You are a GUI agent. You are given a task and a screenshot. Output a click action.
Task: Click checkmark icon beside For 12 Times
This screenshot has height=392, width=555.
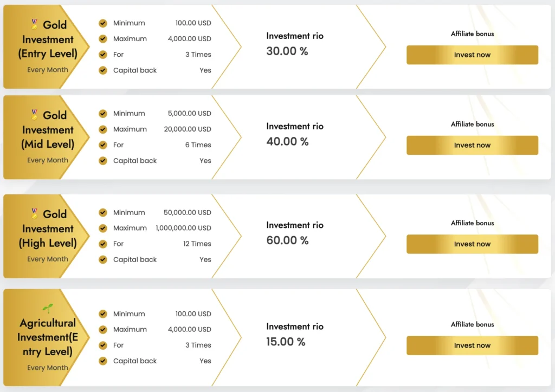pos(103,244)
